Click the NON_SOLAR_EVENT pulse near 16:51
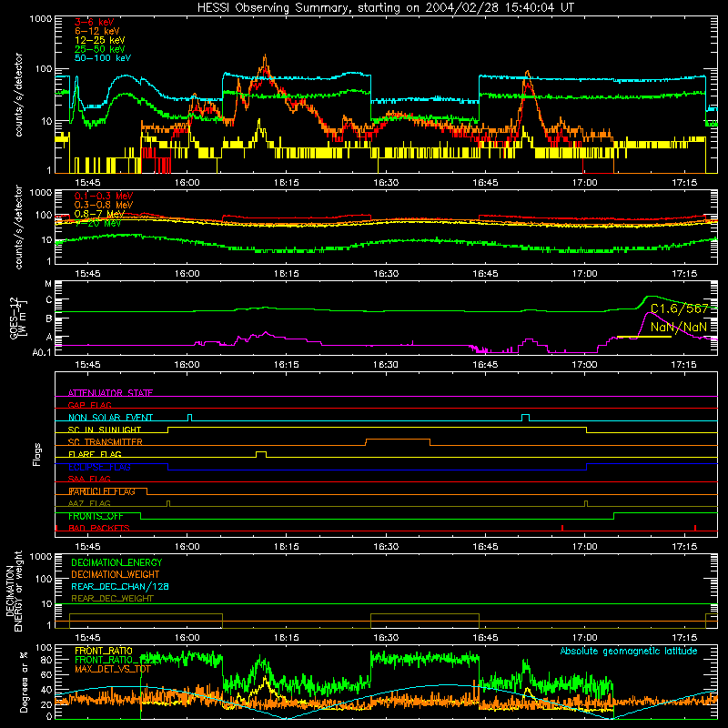 point(525,418)
